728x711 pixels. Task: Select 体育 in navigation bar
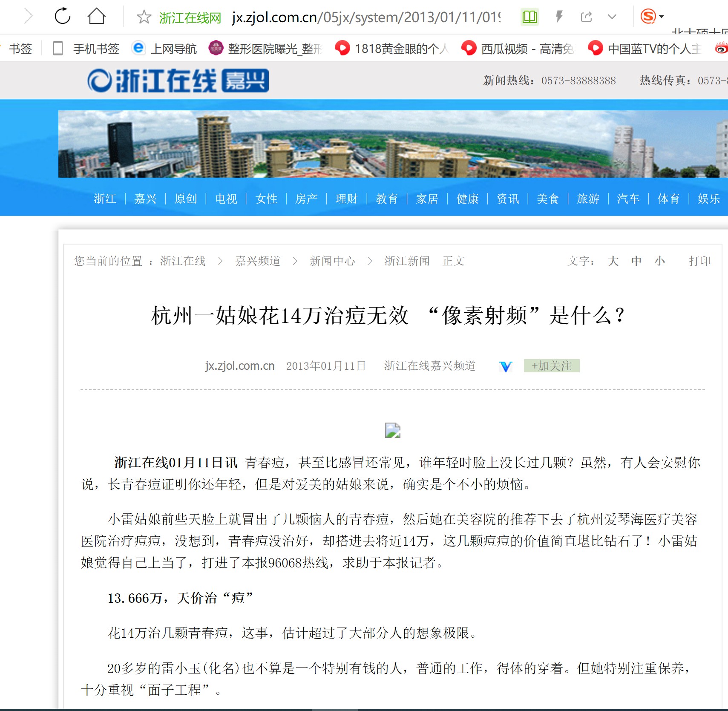click(669, 199)
